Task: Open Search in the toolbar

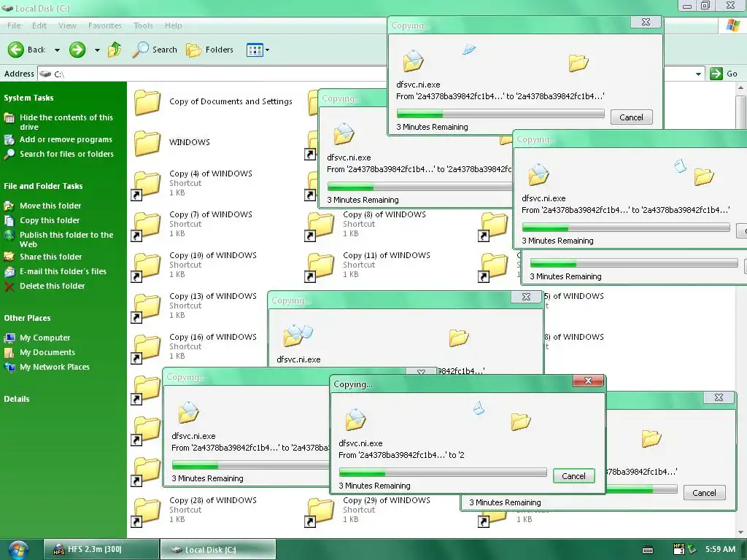Action: coord(155,50)
